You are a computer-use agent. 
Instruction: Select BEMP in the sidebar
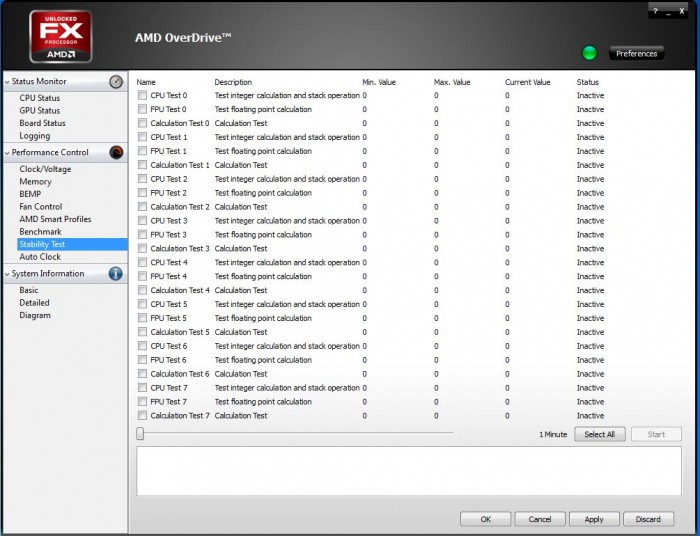(30, 194)
